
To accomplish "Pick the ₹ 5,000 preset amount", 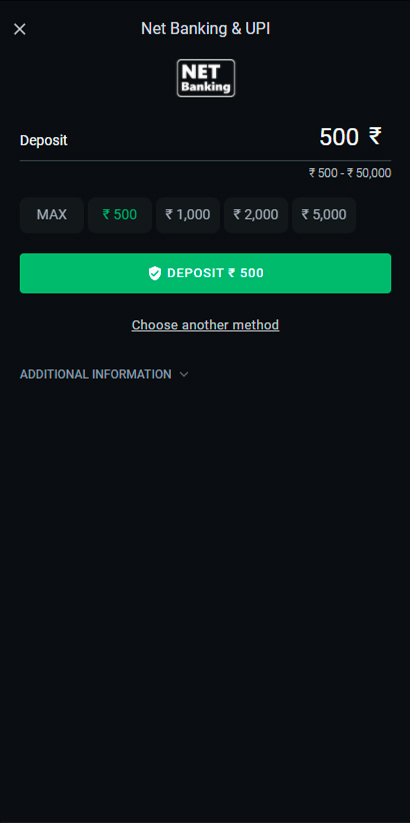I will point(324,215).
